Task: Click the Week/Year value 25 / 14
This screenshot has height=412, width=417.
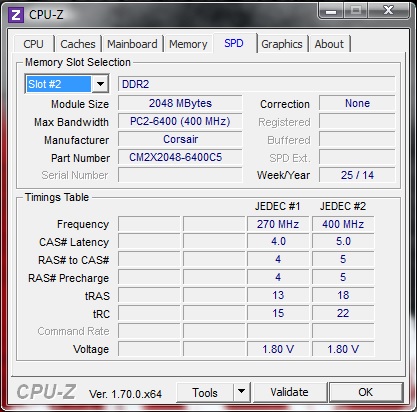Action: pyautogui.click(x=357, y=175)
